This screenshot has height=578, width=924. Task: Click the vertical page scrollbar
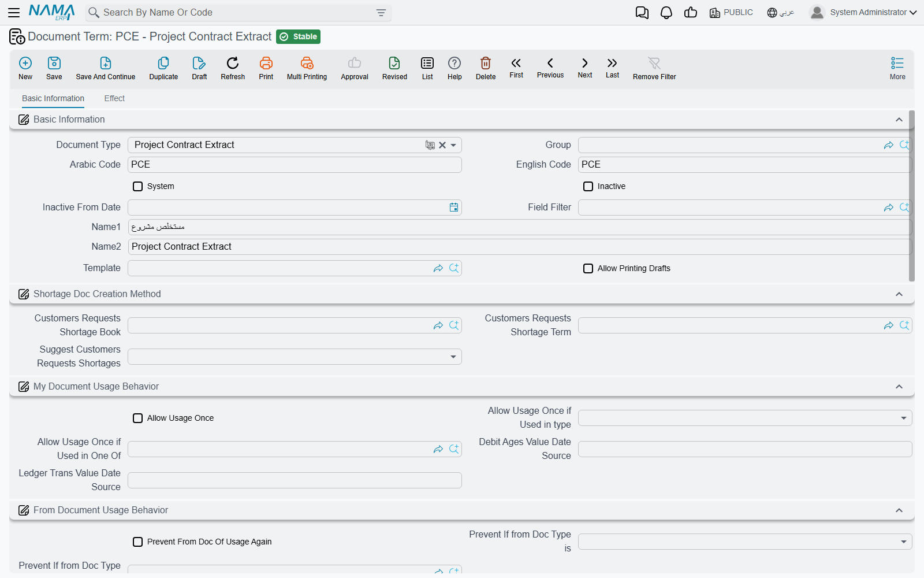point(912,195)
